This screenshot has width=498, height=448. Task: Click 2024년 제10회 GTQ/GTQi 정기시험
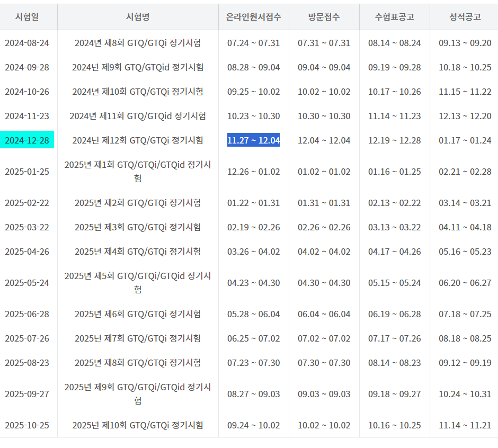pyautogui.click(x=138, y=92)
